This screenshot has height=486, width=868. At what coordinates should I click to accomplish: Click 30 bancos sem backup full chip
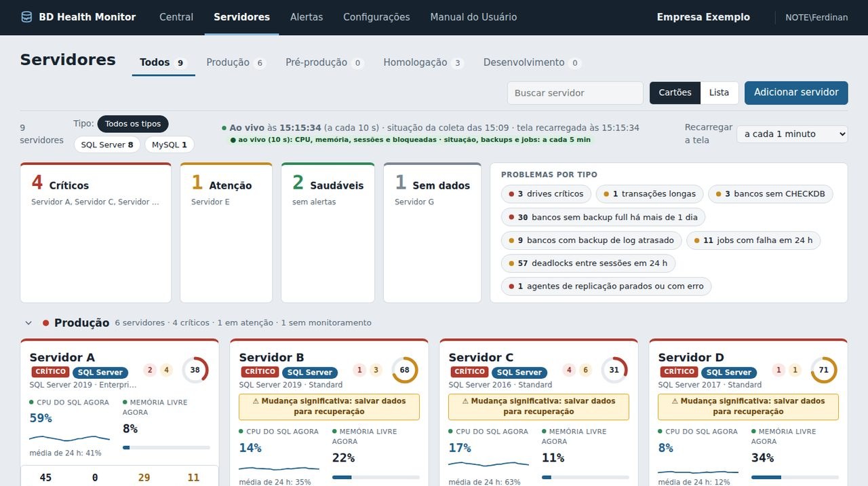[604, 217]
